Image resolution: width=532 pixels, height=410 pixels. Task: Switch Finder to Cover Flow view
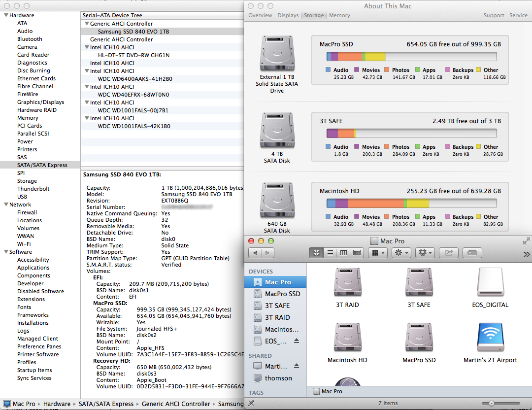tap(357, 253)
